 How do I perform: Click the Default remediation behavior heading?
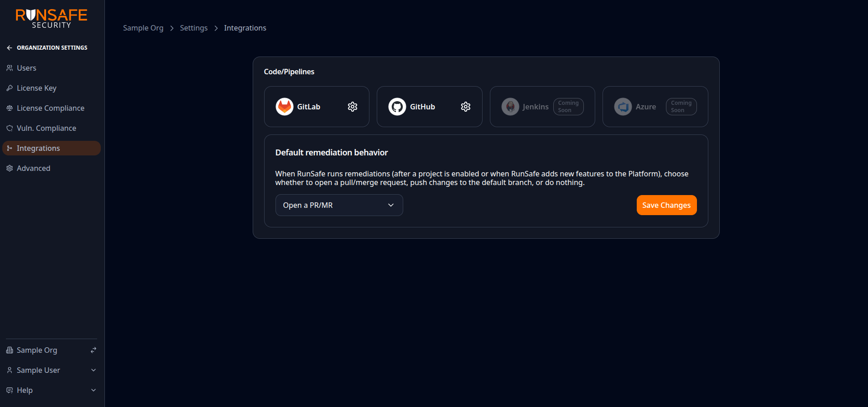coord(332,153)
